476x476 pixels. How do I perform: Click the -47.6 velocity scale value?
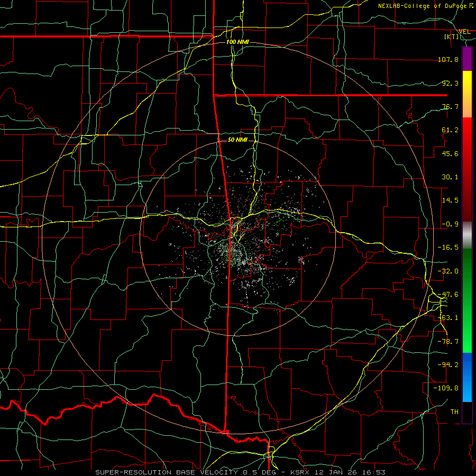448,295
